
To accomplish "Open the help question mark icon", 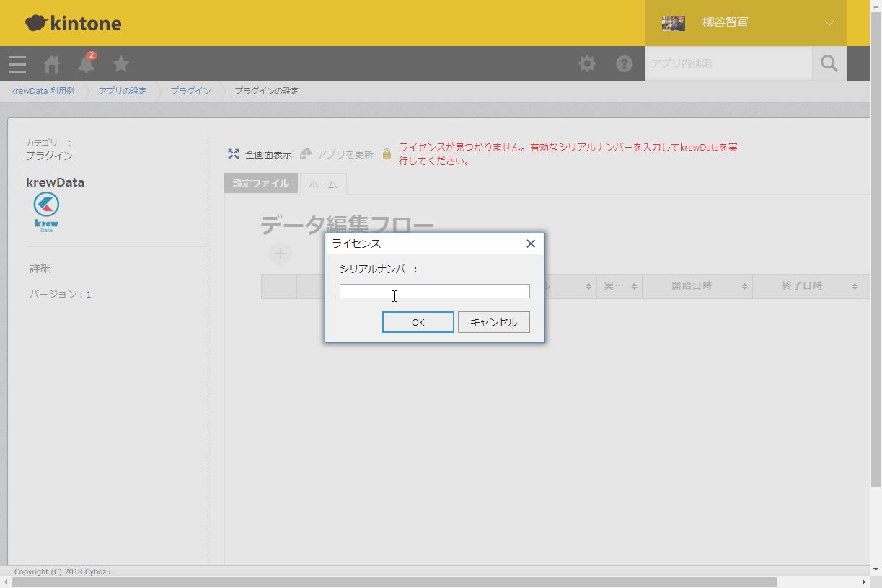I will click(x=624, y=63).
